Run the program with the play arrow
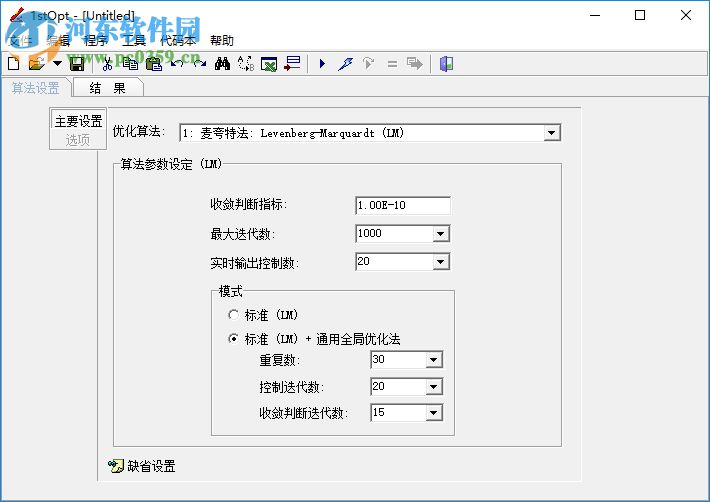This screenshot has height=502, width=710. click(x=322, y=64)
